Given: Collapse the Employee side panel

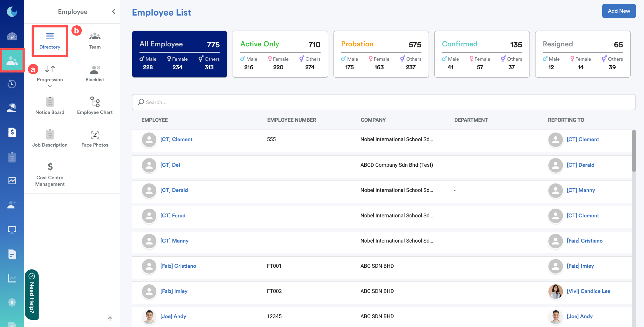Looking at the screenshot, I should pyautogui.click(x=113, y=11).
